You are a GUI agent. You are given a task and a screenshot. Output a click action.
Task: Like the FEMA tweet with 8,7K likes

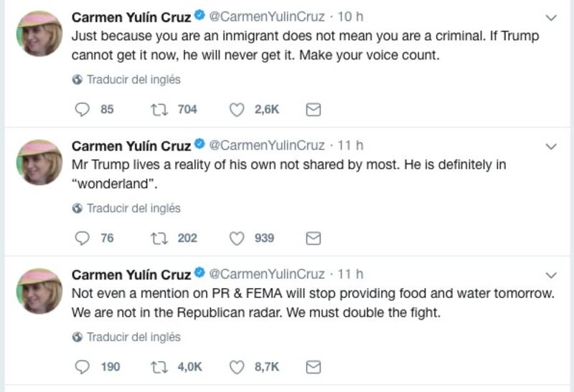point(237,367)
